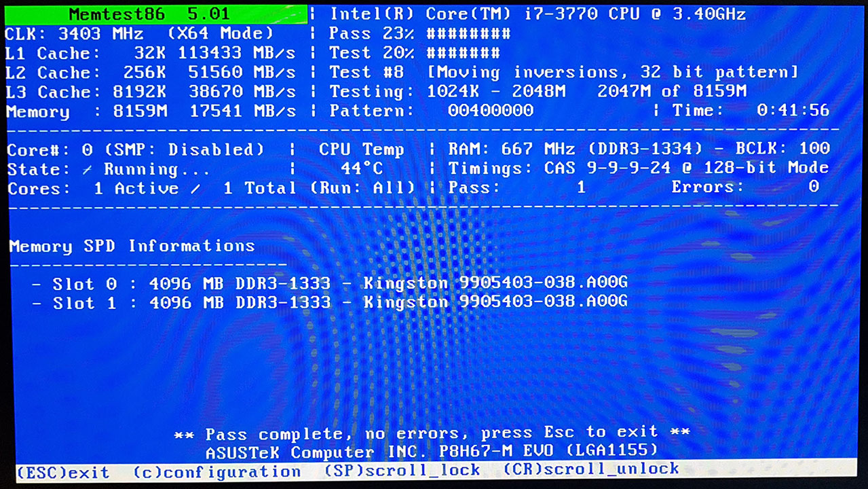Screen dimensions: 868x489
Task: Select the (SP)scroll_lock option
Action: click(402, 470)
